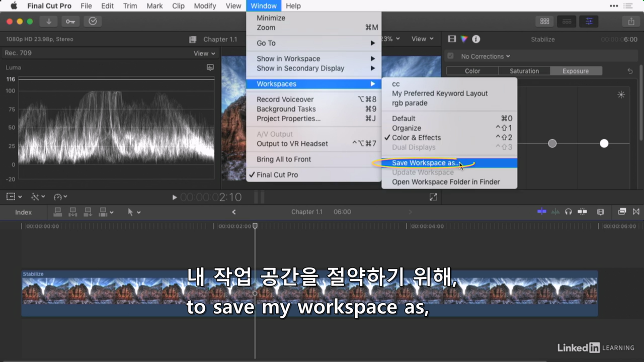Toggle audio skimming
The height and width of the screenshot is (362, 644).
[555, 212]
